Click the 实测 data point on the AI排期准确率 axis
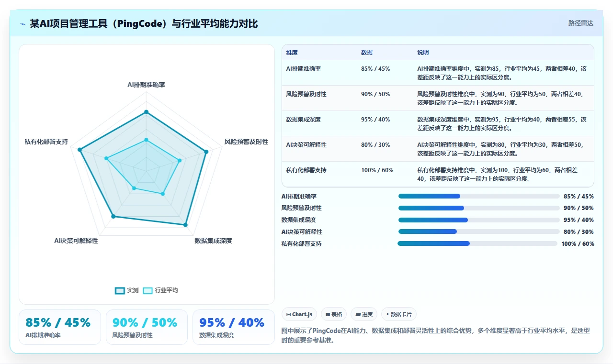 pos(146,112)
